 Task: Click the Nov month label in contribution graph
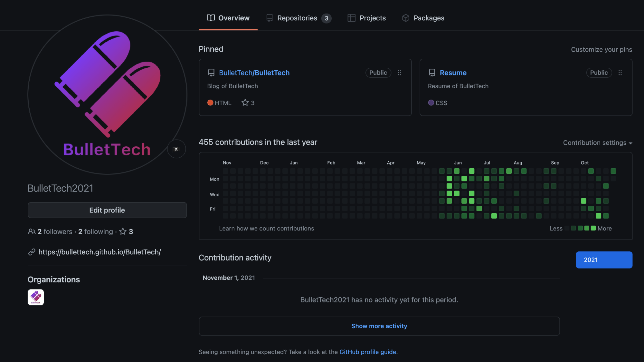coord(227,163)
